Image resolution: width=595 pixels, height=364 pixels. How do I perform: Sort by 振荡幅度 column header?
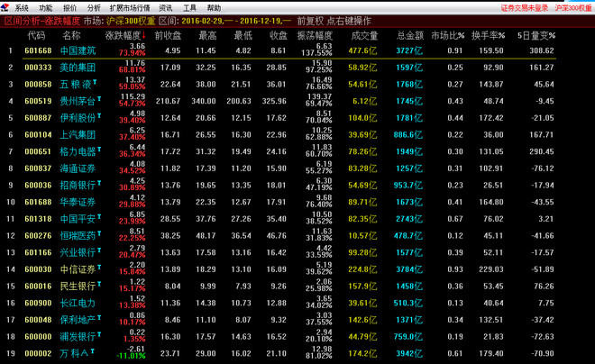(315, 36)
